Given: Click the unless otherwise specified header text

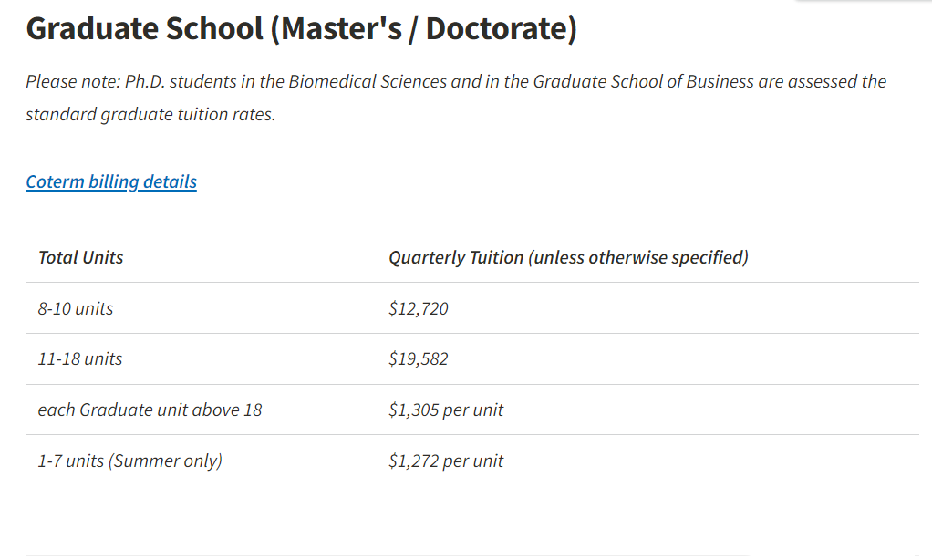Looking at the screenshot, I should 638,257.
